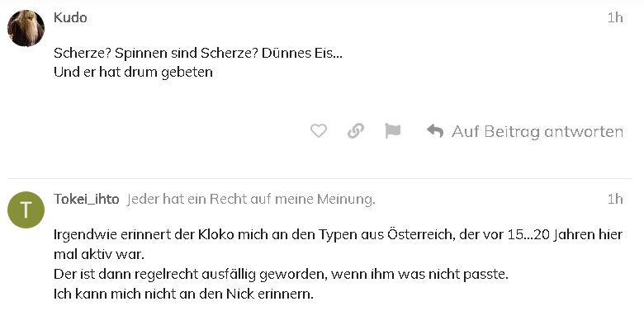Flag Kudo's post using the flag icon
Viewport: 644px width, 325px height.
[393, 131]
